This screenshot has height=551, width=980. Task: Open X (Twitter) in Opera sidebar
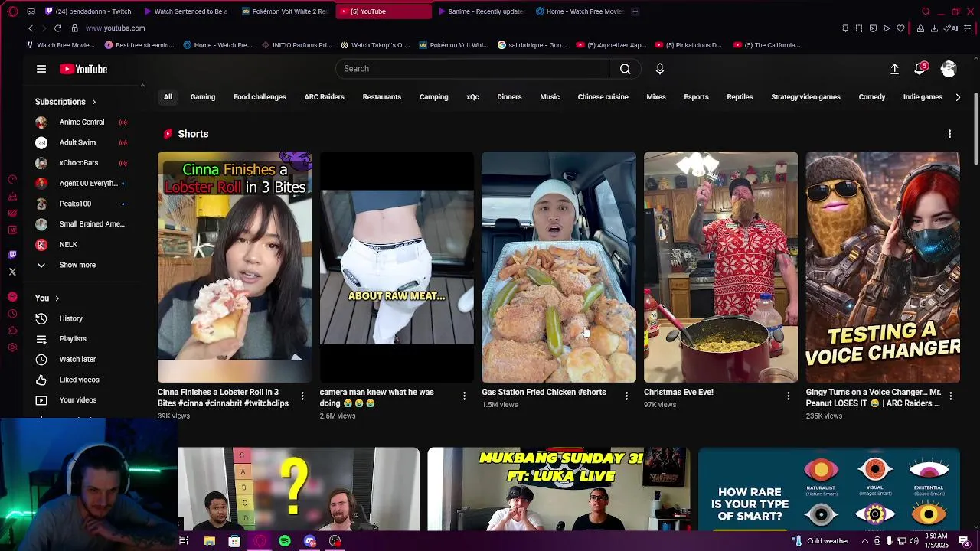[12, 272]
